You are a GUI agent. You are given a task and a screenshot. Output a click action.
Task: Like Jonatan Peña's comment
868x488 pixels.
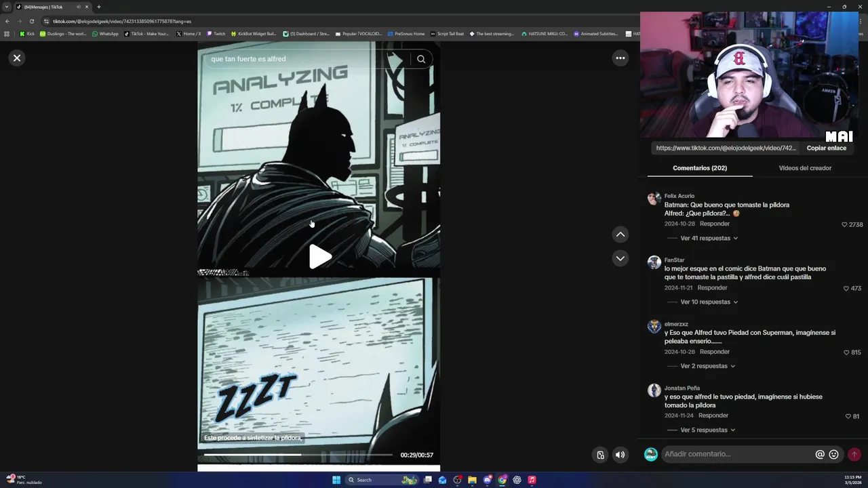848,416
